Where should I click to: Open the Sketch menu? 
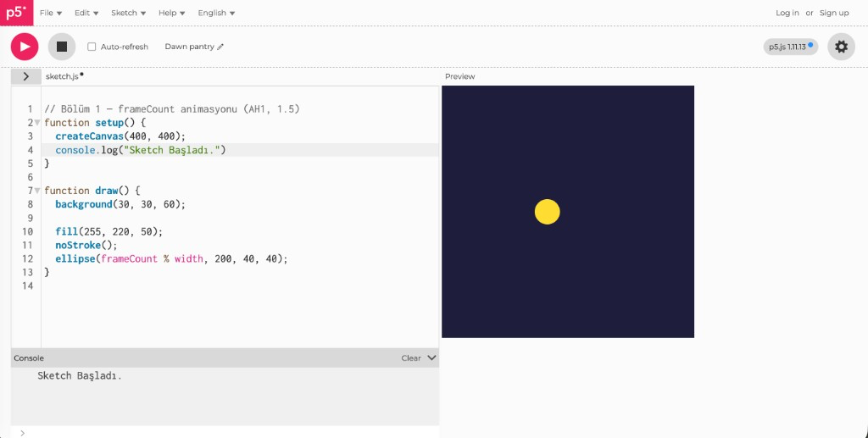click(129, 13)
